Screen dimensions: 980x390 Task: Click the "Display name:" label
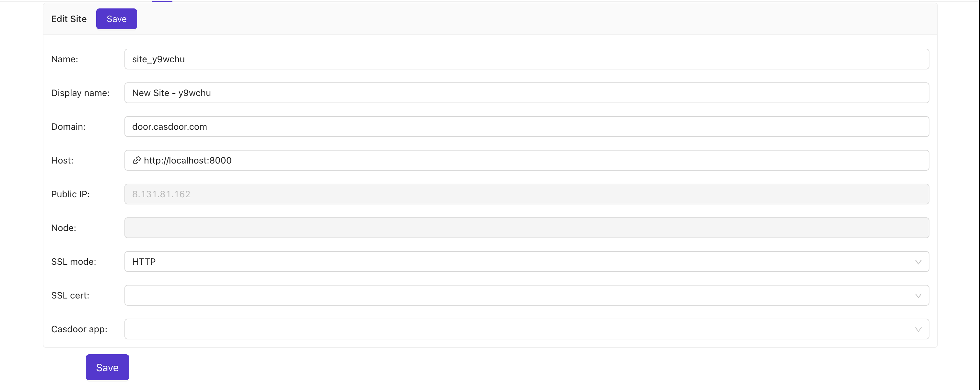click(80, 93)
